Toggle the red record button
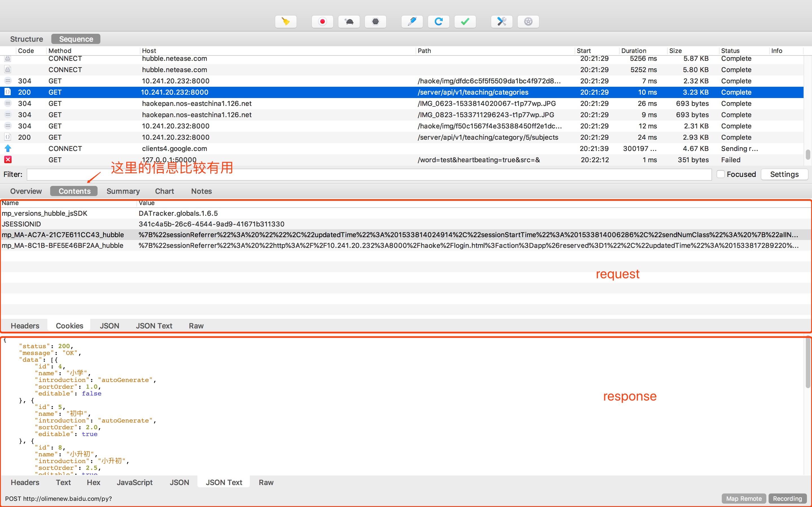The image size is (812, 507). coord(322,21)
